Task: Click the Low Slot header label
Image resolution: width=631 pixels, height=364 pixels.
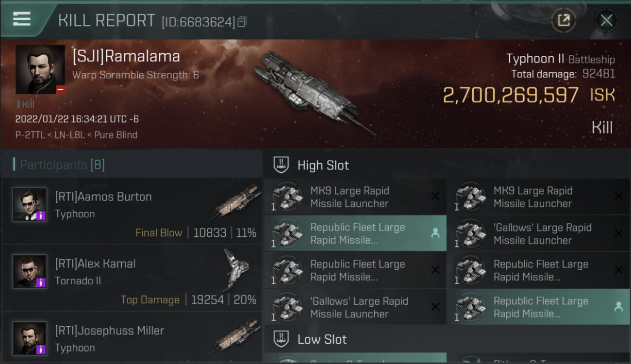Action: tap(322, 339)
